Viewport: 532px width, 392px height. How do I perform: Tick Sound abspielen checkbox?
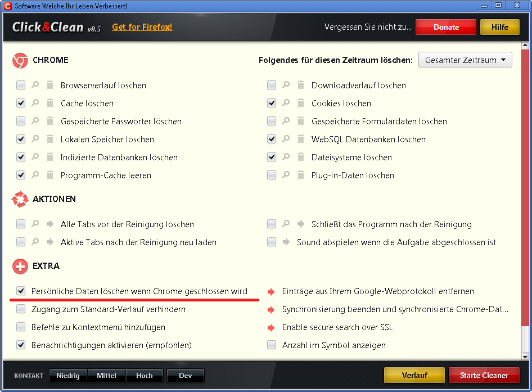coord(272,242)
